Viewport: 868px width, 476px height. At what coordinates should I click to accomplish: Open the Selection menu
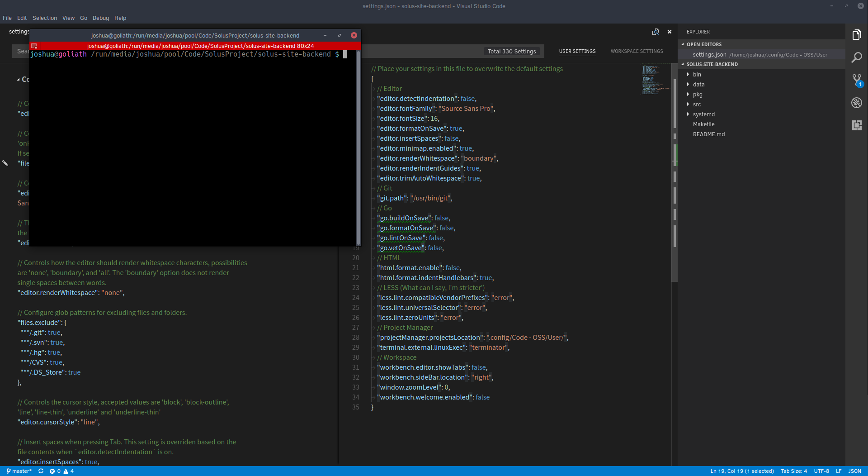45,18
